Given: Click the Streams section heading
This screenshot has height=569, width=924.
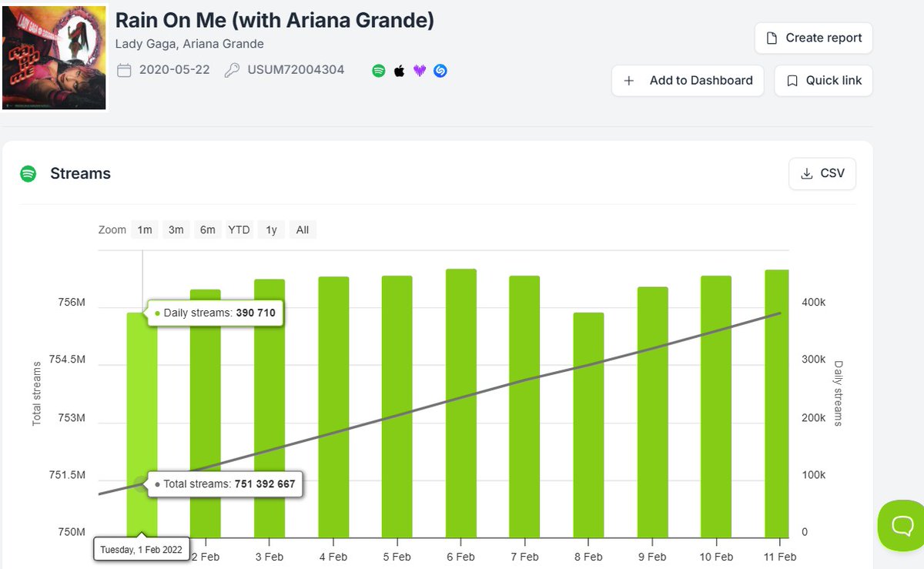Looking at the screenshot, I should [80, 174].
